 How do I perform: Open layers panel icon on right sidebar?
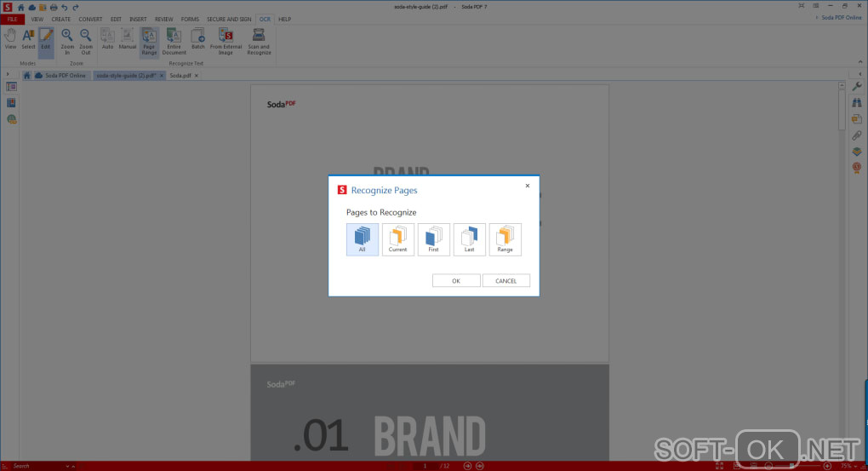point(857,152)
